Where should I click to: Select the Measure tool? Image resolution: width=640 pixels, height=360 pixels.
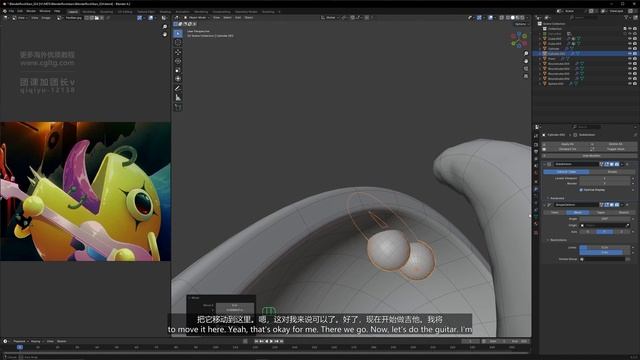tap(178, 98)
